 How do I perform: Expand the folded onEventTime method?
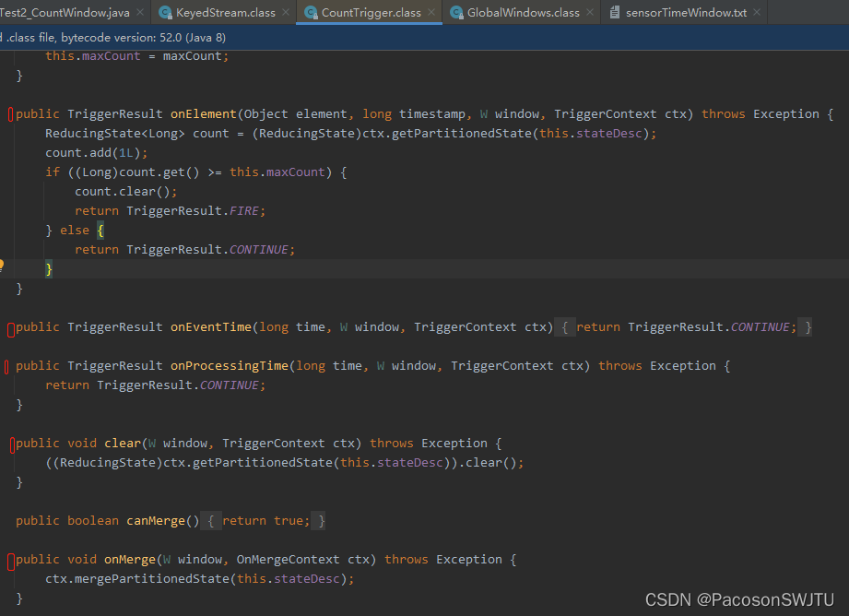[11, 329]
